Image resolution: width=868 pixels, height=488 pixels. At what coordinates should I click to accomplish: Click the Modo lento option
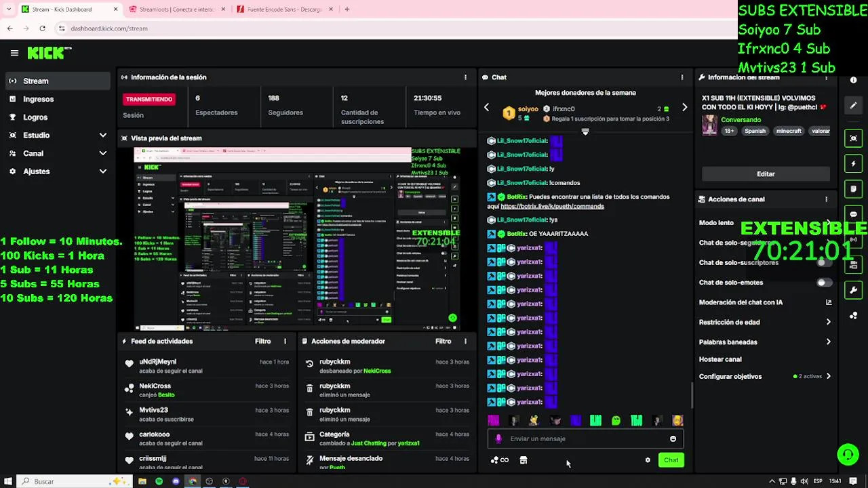point(716,223)
